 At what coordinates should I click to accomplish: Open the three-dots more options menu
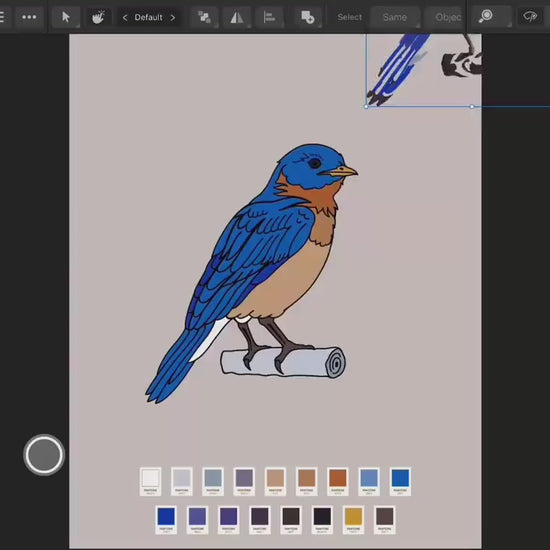click(x=29, y=17)
